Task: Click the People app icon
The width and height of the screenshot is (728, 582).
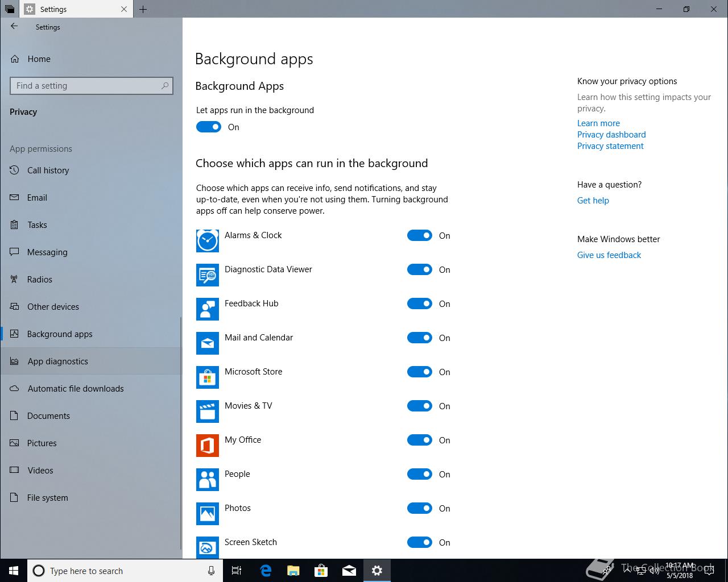Action: click(208, 480)
